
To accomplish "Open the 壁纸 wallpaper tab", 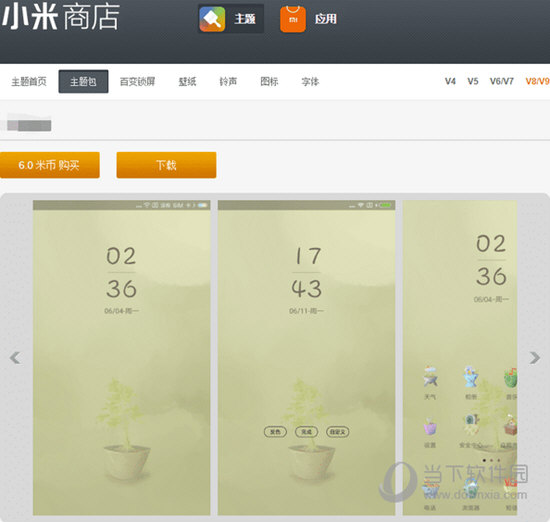I will pos(187,82).
